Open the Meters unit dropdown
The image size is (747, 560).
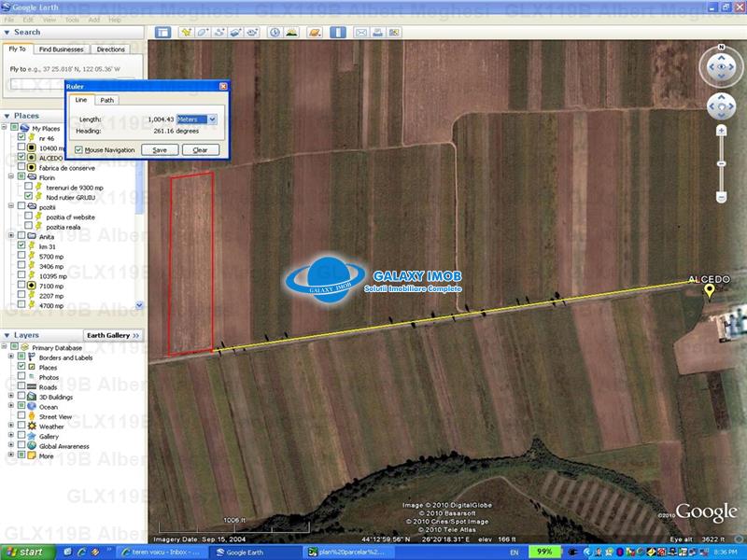tap(212, 119)
